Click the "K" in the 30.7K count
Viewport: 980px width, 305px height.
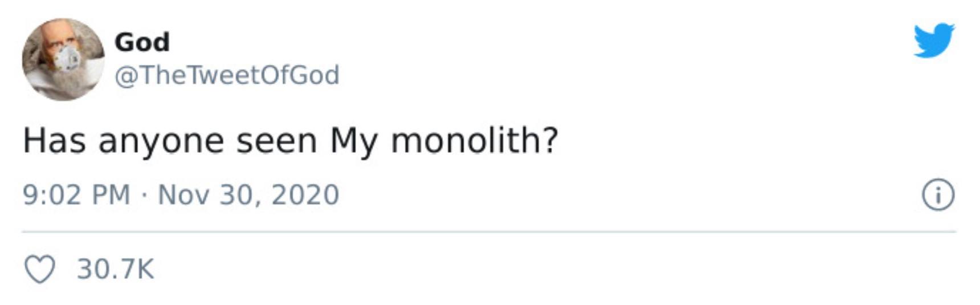coord(145,269)
